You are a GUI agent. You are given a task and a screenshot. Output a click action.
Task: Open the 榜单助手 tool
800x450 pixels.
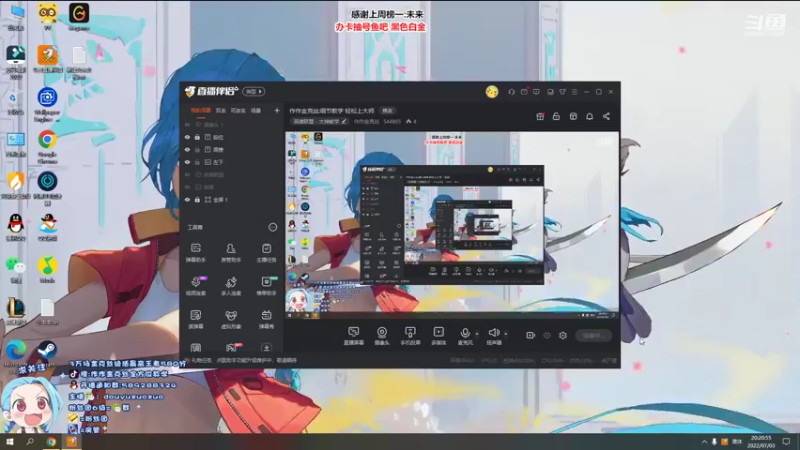266,286
